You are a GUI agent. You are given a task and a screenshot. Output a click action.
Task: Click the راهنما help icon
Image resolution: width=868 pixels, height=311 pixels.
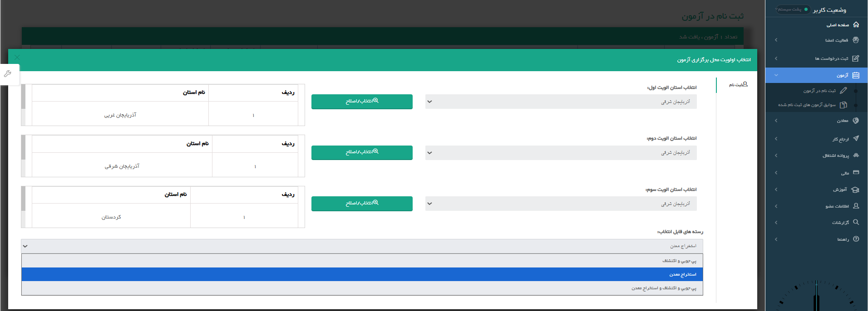pyautogui.click(x=856, y=239)
